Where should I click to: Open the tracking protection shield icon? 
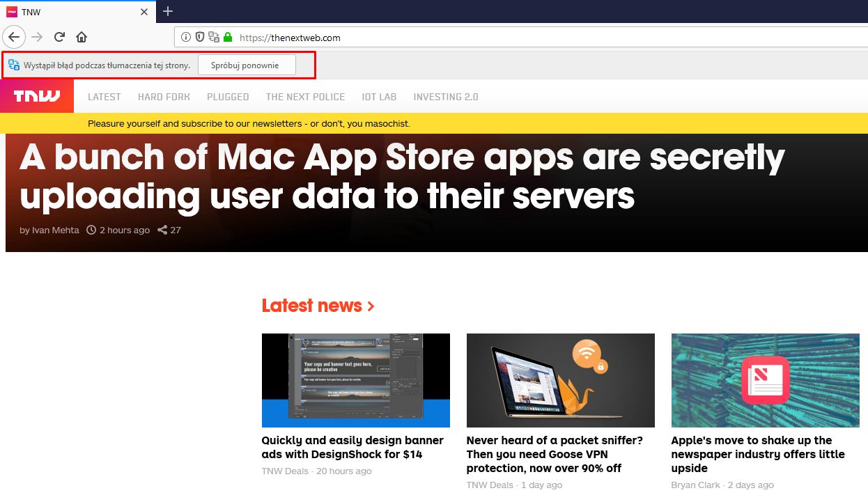[x=199, y=38]
